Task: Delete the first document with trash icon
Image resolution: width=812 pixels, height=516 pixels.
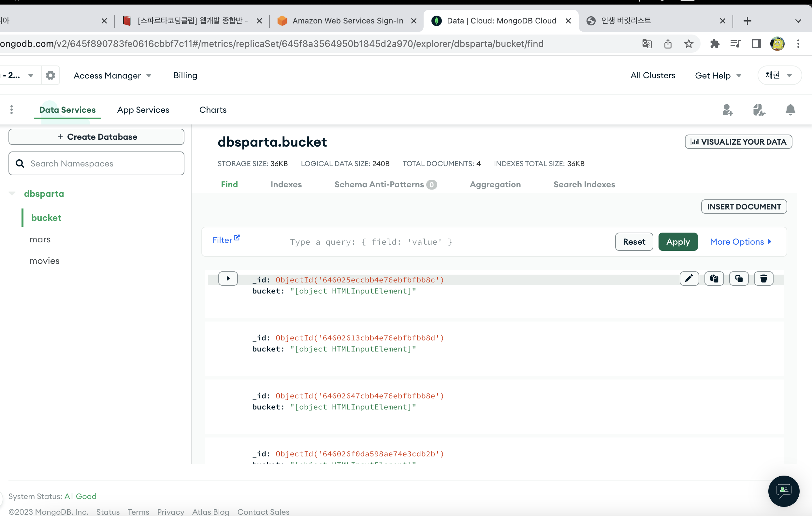Action: 764,279
